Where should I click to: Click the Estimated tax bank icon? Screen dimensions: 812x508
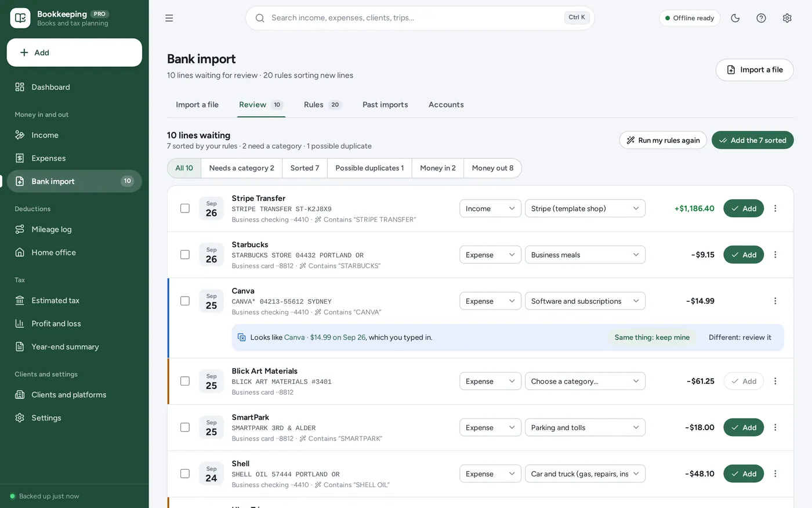(20, 301)
